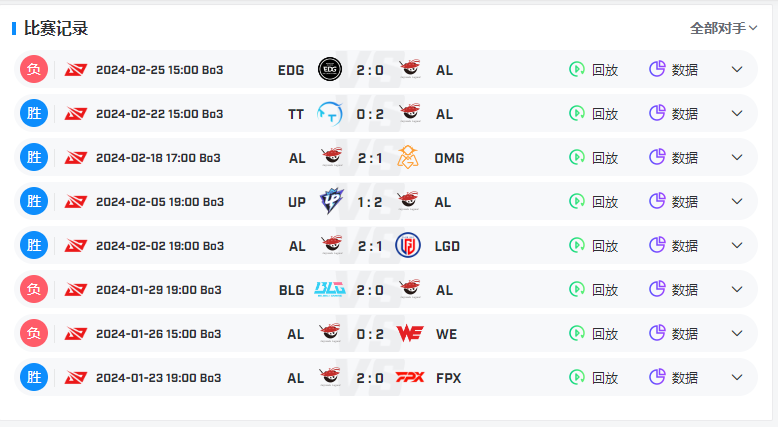Open 数据 for AL vs WE match
778x427 pixels.
tap(674, 333)
